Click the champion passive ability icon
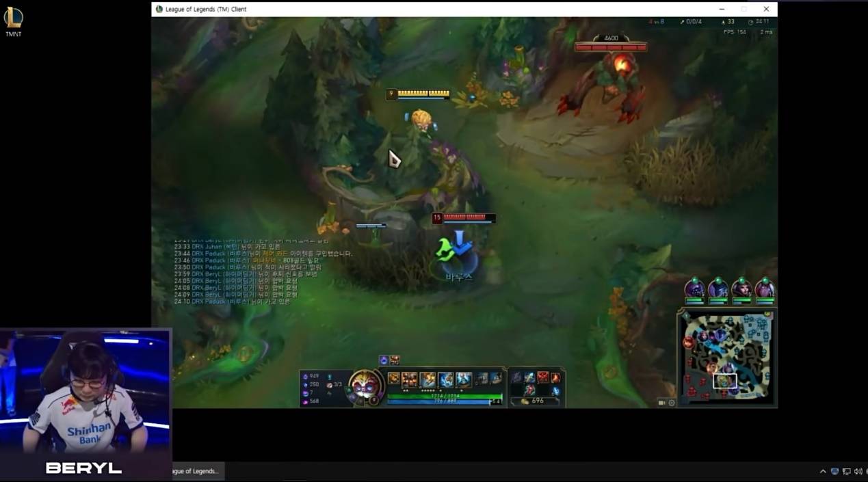 (394, 378)
